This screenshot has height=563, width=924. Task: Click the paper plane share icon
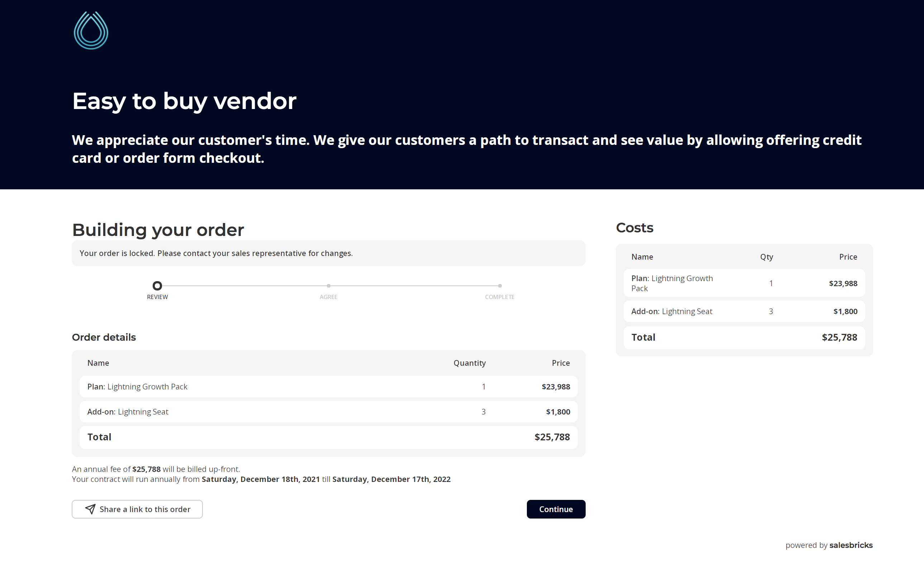[x=90, y=509]
